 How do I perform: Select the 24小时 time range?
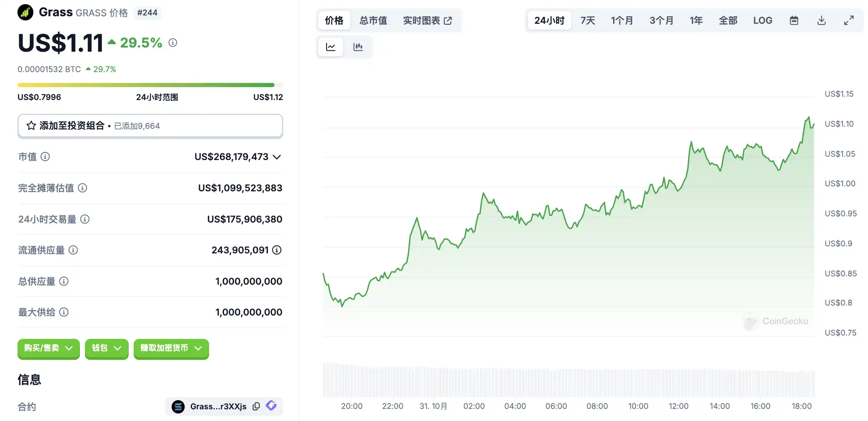[549, 20]
